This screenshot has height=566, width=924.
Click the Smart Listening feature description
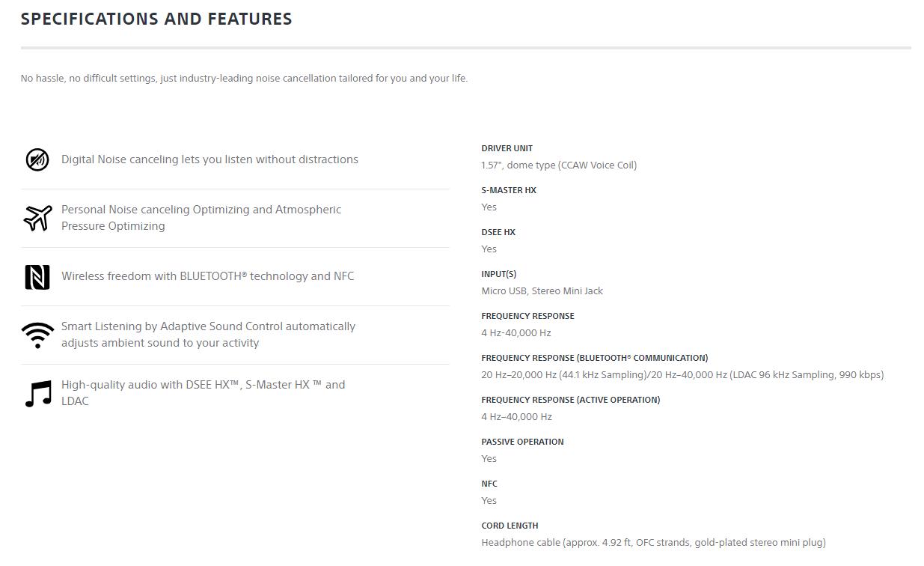coord(208,335)
